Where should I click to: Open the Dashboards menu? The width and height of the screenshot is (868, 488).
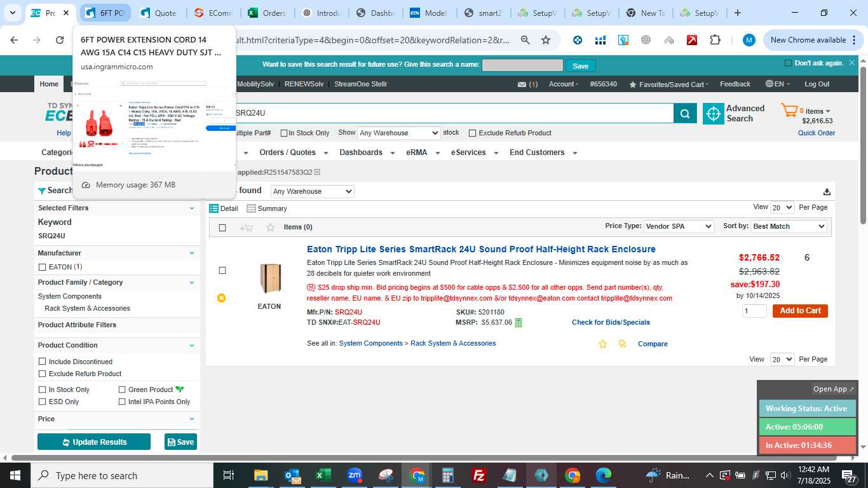pos(367,152)
